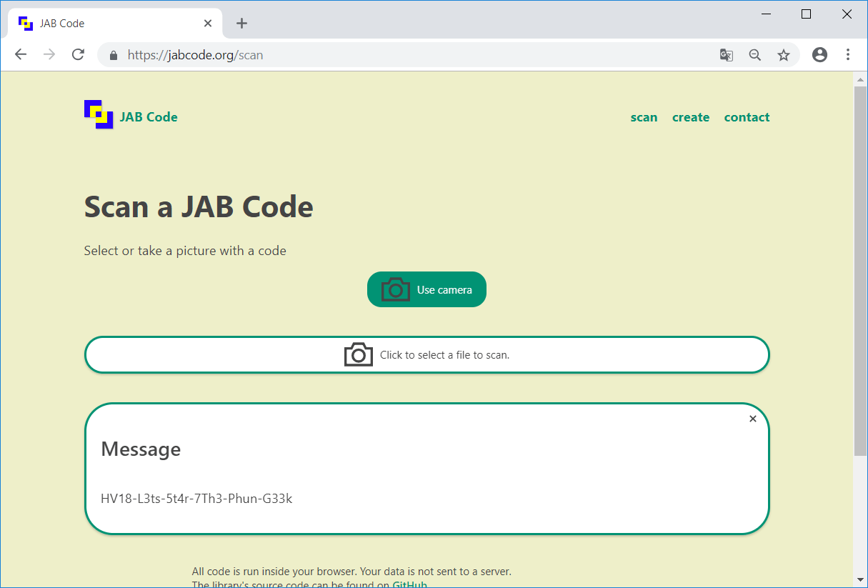This screenshot has height=588, width=868.
Task: Click the JAB Code logo icon
Action: coord(98,114)
